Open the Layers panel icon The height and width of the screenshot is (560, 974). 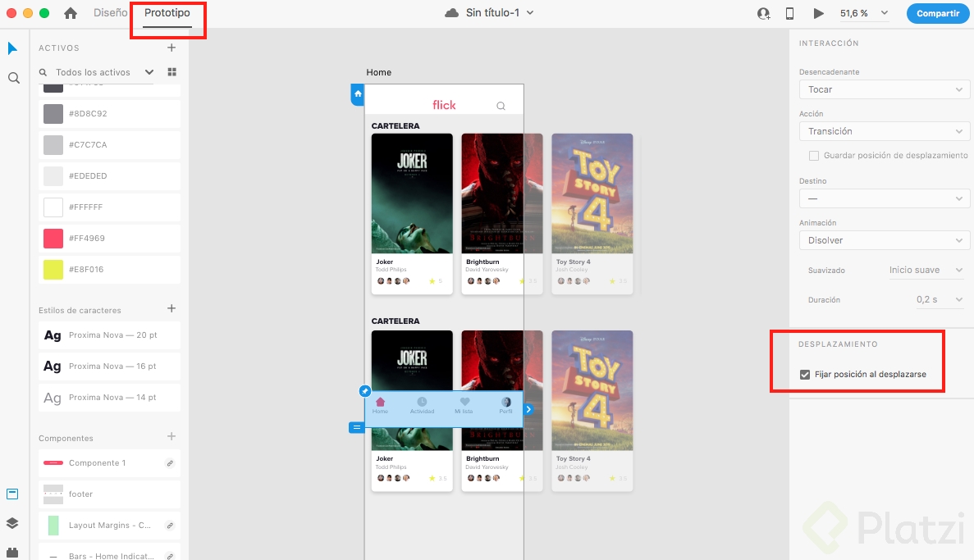[x=12, y=523]
